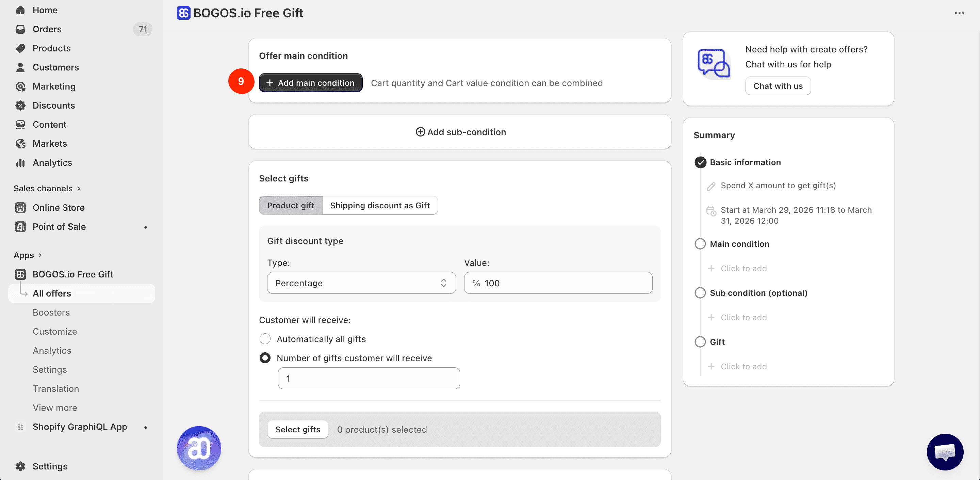Open the BOGOS Settings sub-item
980x480 pixels.
[x=49, y=369]
